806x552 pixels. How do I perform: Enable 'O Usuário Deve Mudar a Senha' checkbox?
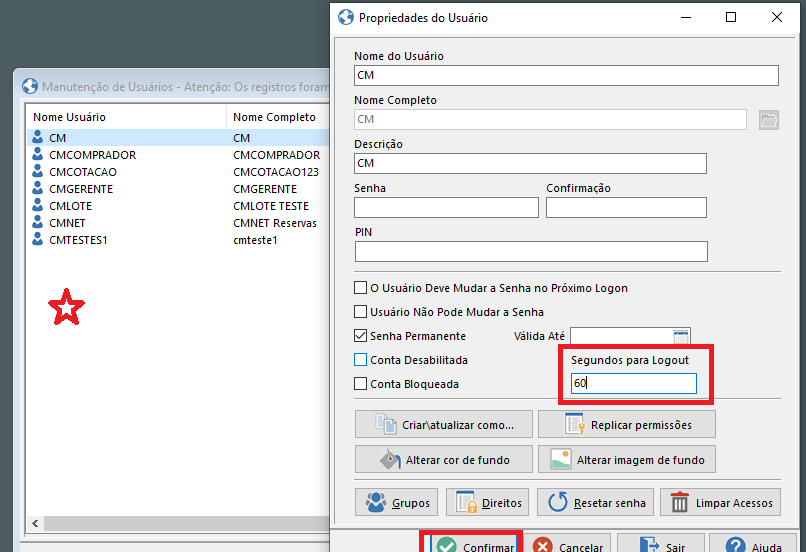360,287
